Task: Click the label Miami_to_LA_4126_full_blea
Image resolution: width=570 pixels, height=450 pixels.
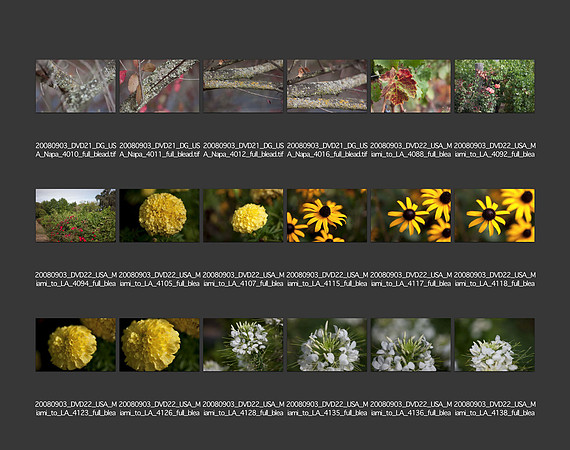Action: click(159, 409)
